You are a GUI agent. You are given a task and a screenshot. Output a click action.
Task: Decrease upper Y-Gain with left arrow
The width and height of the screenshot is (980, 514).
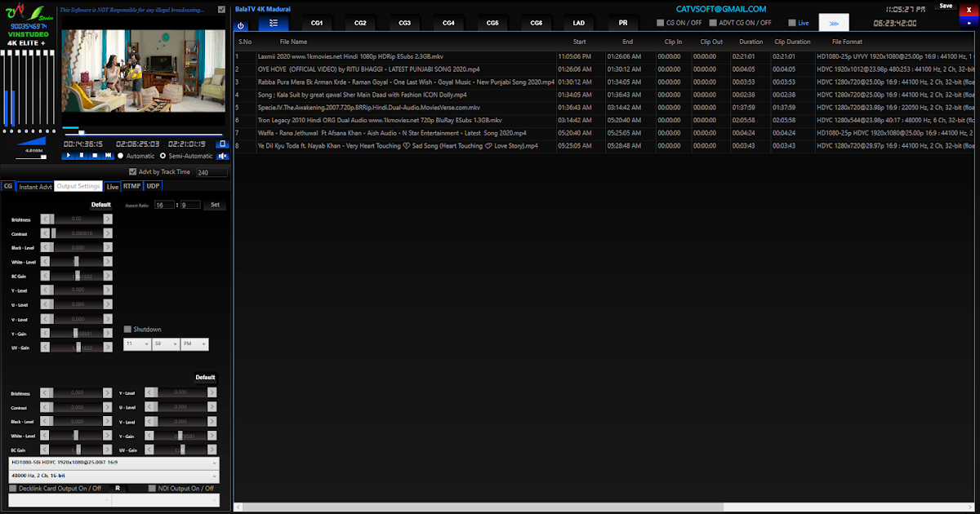[45, 333]
